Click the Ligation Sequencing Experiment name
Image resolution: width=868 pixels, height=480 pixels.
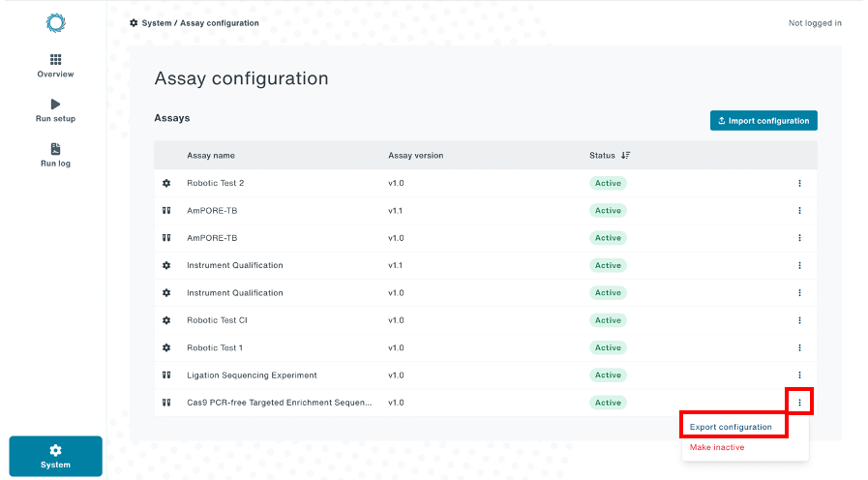pyautogui.click(x=252, y=375)
